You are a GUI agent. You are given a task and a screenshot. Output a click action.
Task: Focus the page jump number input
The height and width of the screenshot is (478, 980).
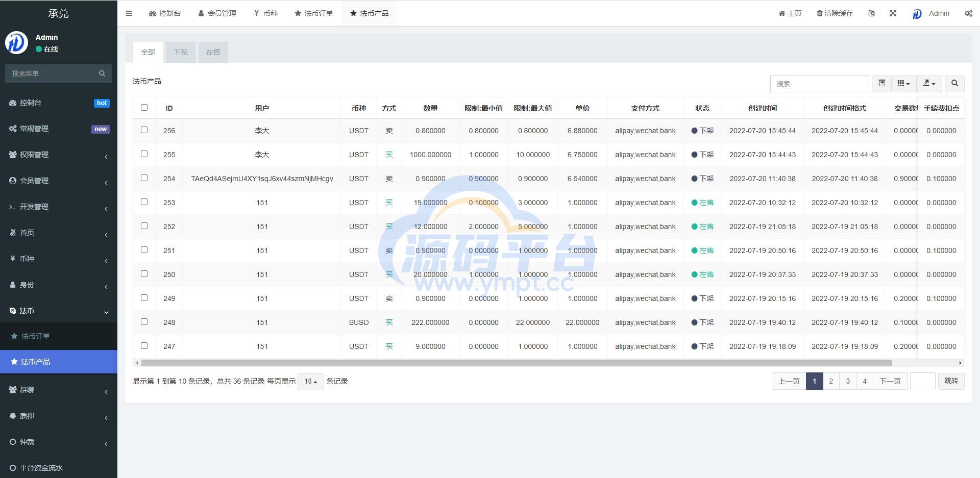923,381
